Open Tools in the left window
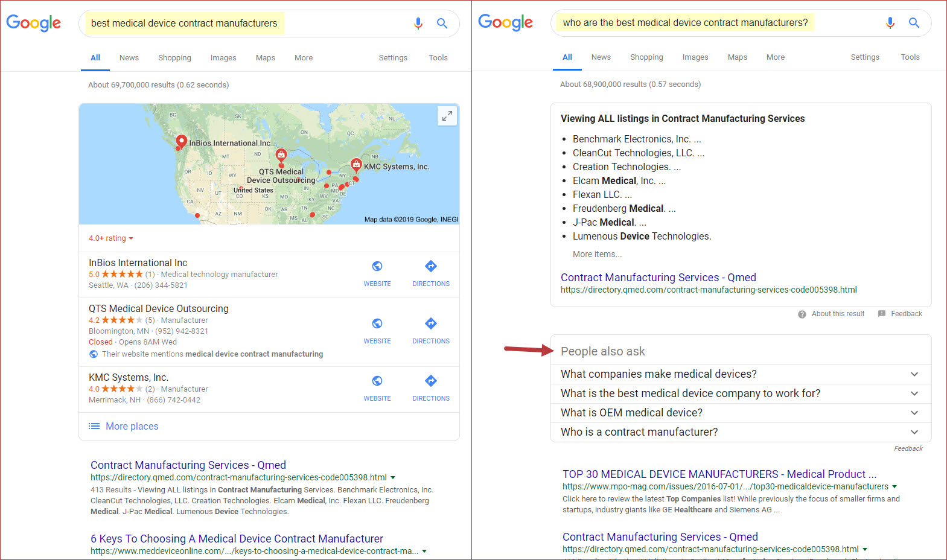Screen dimensions: 947x560 click(x=438, y=58)
